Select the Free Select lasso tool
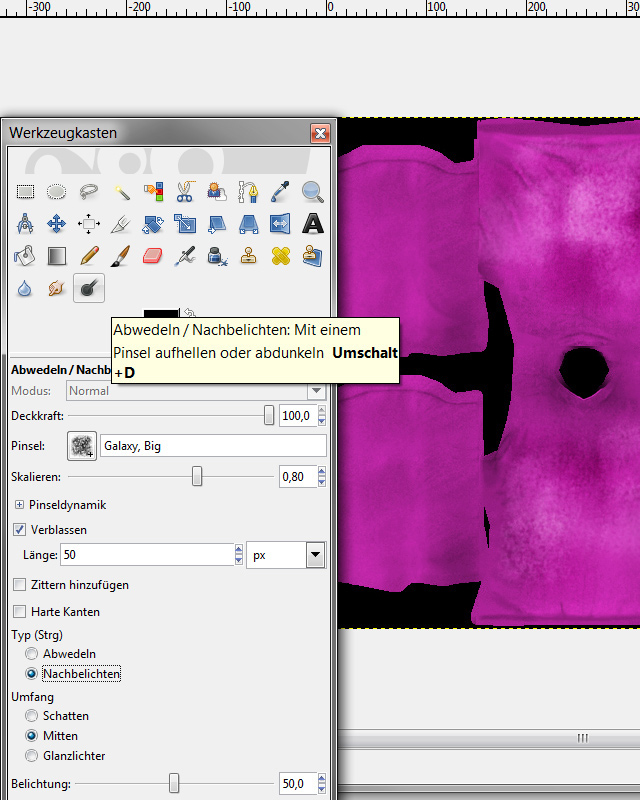640x800 pixels. point(89,192)
